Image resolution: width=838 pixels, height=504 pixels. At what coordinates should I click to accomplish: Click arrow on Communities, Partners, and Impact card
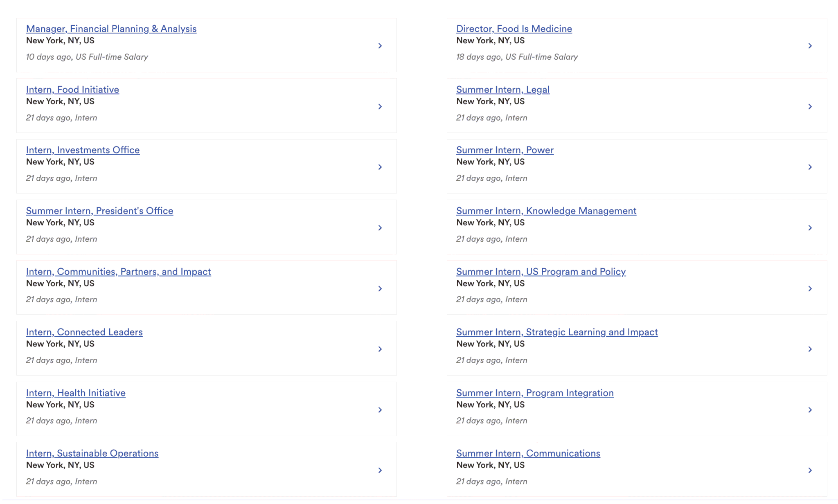[x=380, y=289]
